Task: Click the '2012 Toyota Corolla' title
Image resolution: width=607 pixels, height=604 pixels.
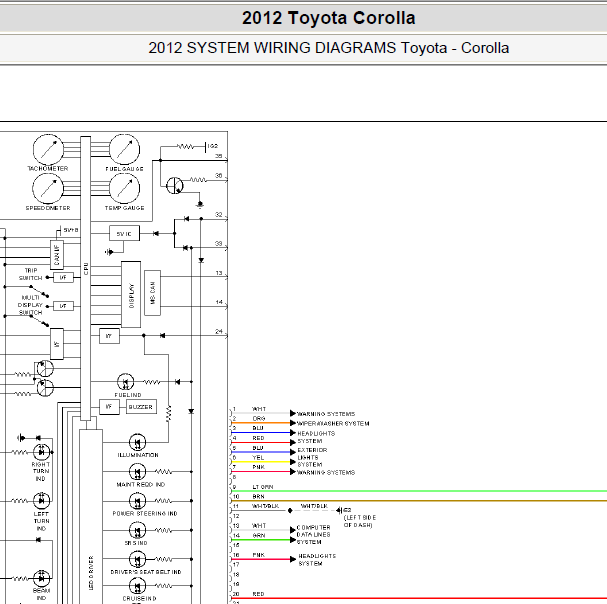Action: [329, 18]
